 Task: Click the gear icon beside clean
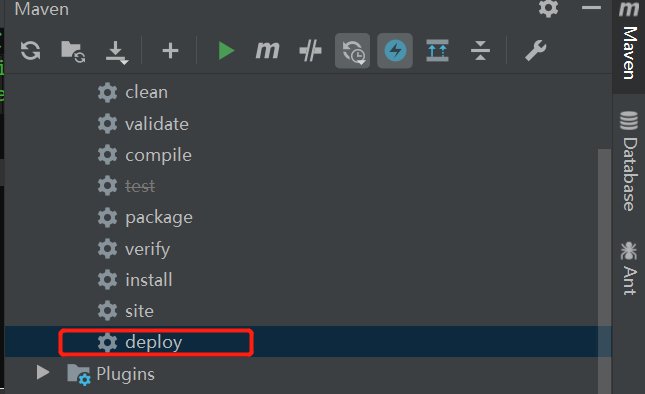click(x=107, y=92)
